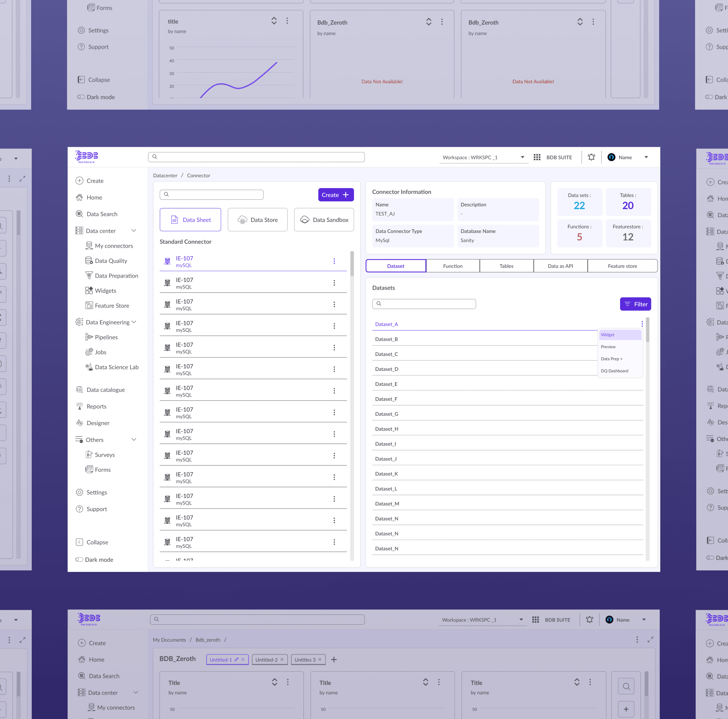Screen dimensions: 728x719
Task: Choose Preview from the dataset context menu
Action: (608, 347)
